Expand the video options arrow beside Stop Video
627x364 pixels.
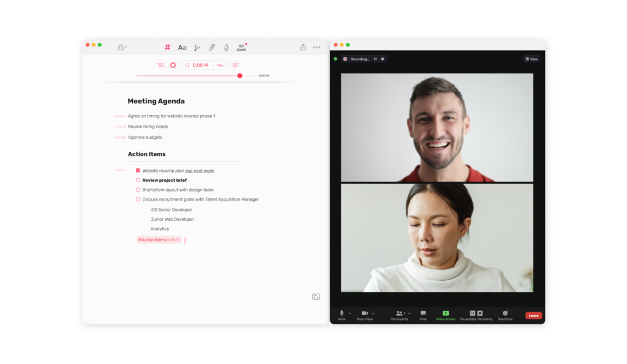point(373,313)
